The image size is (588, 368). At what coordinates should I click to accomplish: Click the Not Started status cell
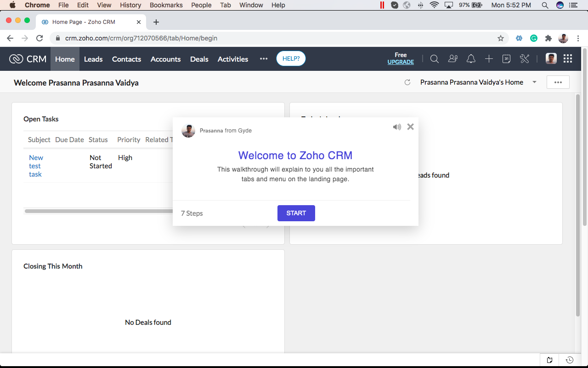[101, 162]
